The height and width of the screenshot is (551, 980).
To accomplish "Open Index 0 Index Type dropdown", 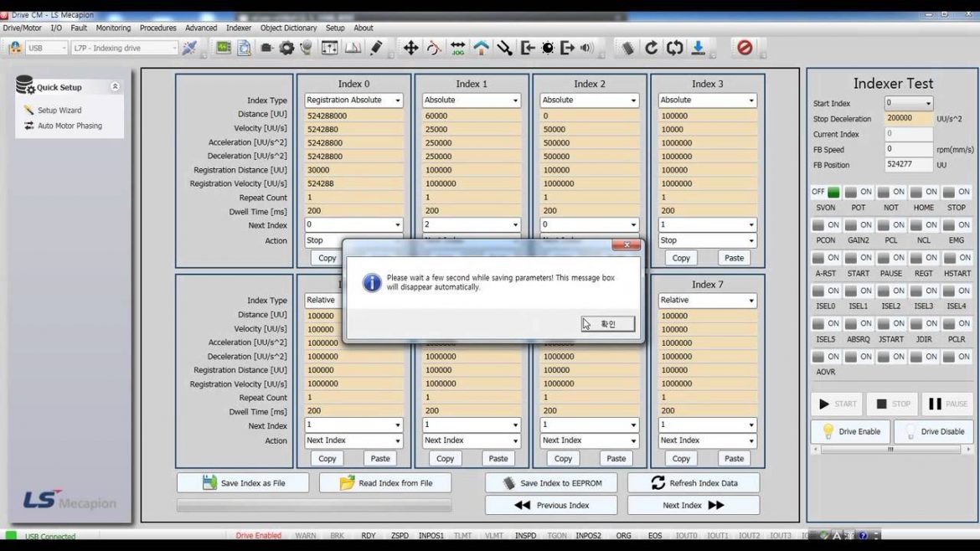I will click(353, 100).
